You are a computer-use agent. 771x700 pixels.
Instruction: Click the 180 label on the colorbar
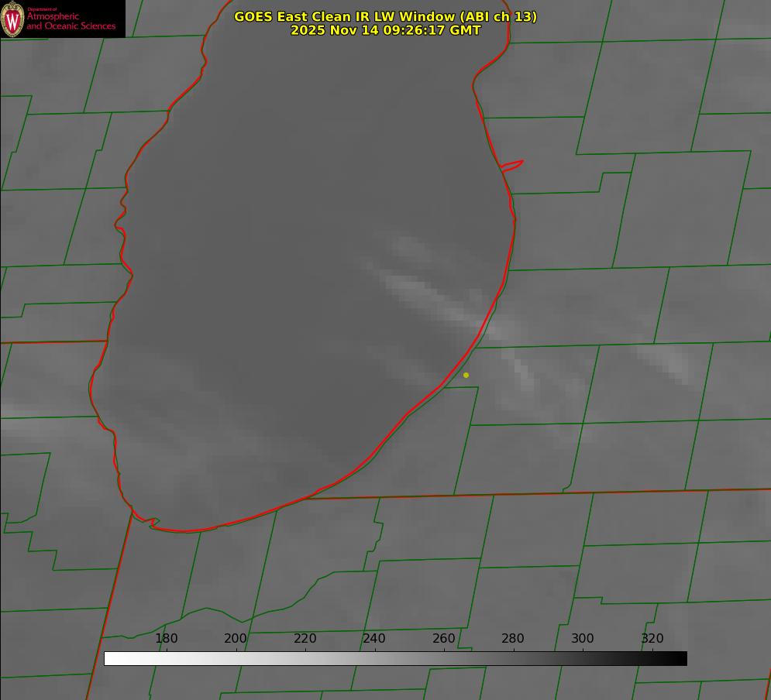[167, 639]
